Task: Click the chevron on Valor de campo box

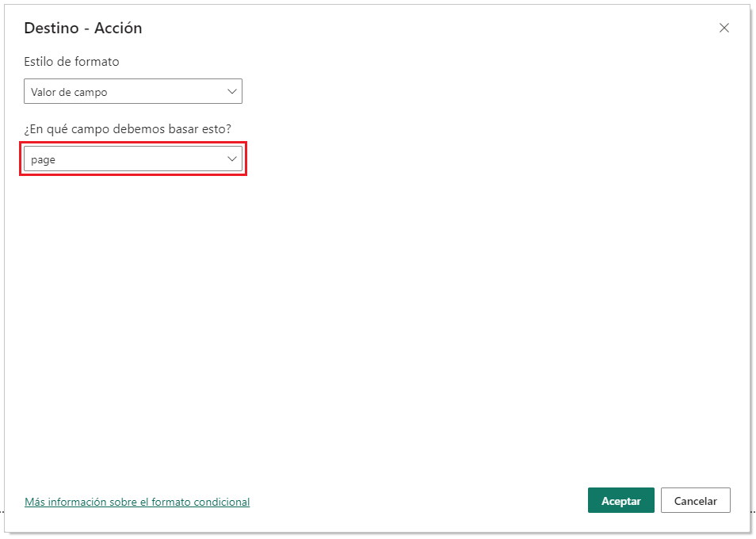Action: [x=232, y=92]
